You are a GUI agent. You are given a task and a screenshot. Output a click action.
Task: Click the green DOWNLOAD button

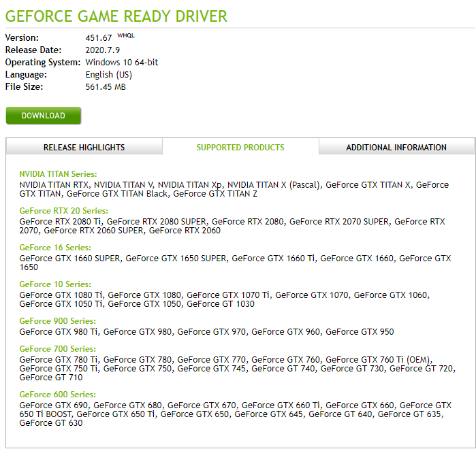click(44, 115)
